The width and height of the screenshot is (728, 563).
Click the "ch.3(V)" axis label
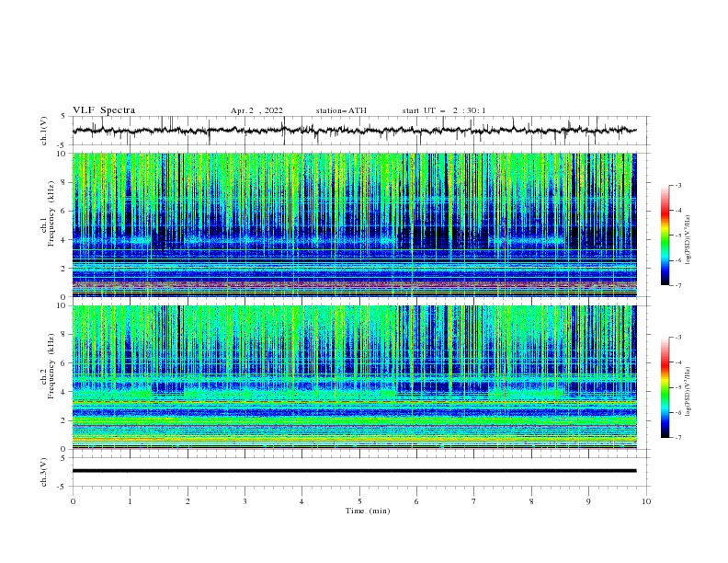(x=44, y=472)
